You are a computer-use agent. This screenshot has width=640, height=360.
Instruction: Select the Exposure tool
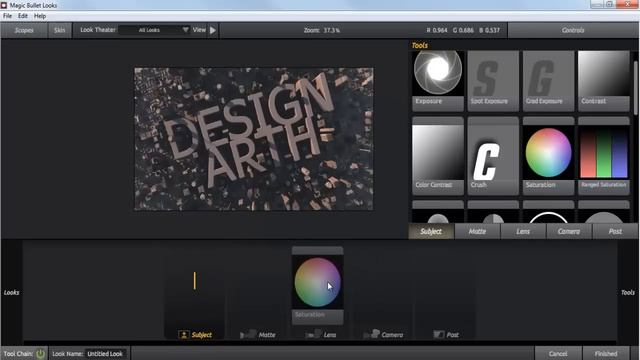[438, 81]
